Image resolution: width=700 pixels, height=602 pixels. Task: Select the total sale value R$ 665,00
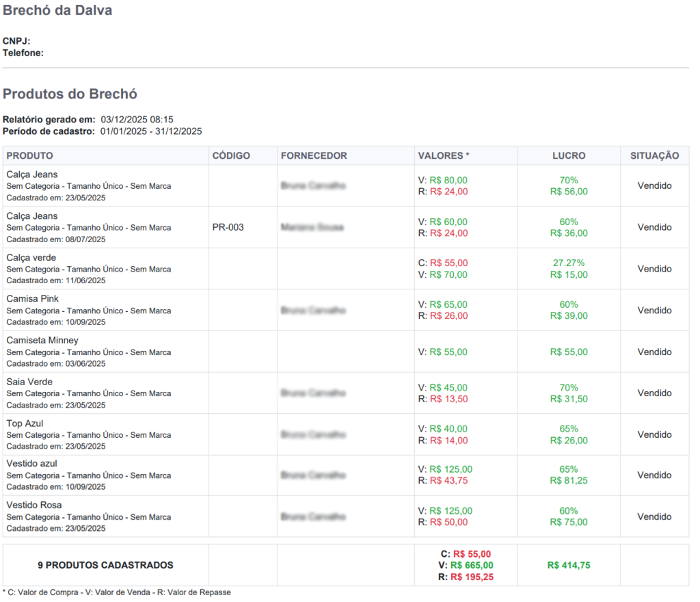(x=472, y=566)
